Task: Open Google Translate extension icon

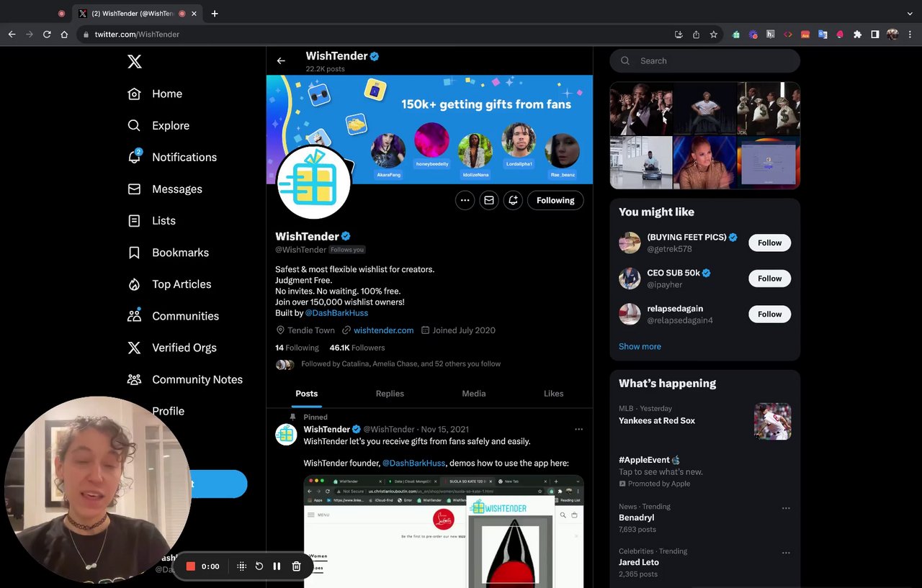Action: (823, 34)
